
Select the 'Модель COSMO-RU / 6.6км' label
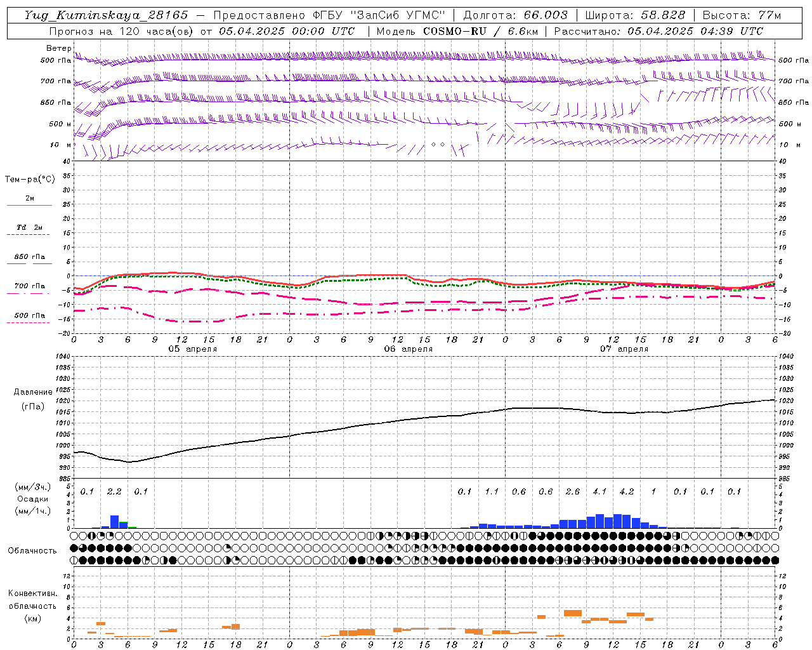pyautogui.click(x=457, y=31)
